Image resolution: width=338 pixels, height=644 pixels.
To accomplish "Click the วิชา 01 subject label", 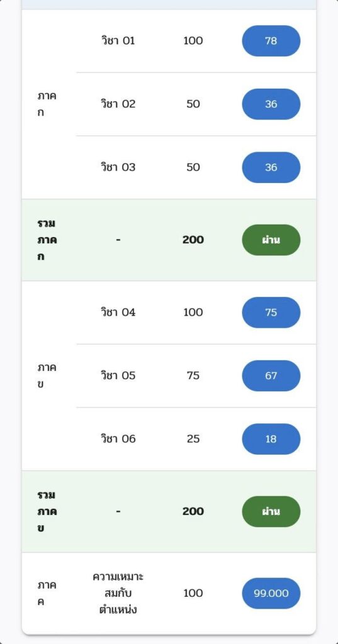I will 118,41.
